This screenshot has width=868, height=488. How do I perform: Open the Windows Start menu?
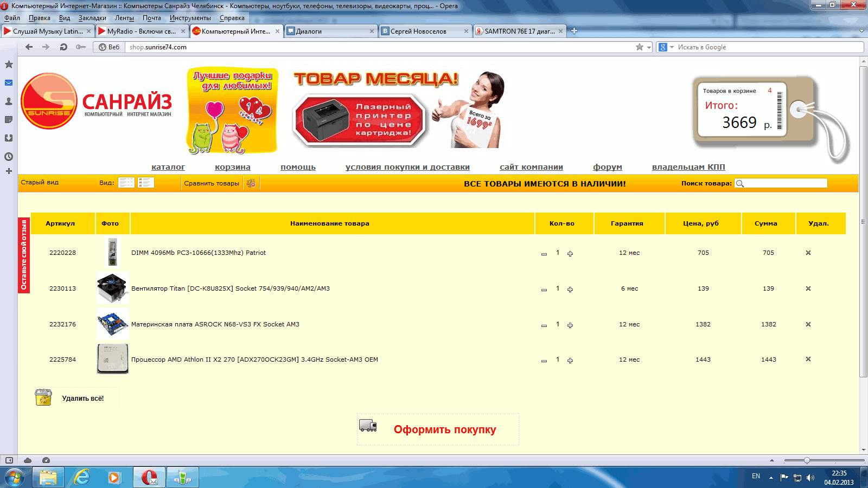[15, 478]
